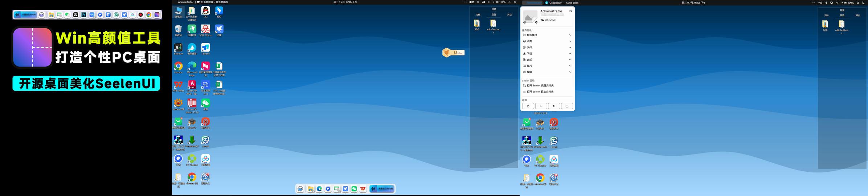This screenshot has height=196, width=868.
Task: Open the QQ desktop shortcut
Action: pos(205,11)
